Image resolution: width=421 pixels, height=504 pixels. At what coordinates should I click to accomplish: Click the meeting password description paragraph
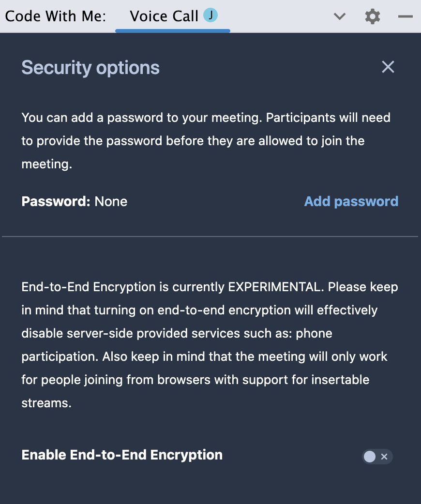click(206, 141)
